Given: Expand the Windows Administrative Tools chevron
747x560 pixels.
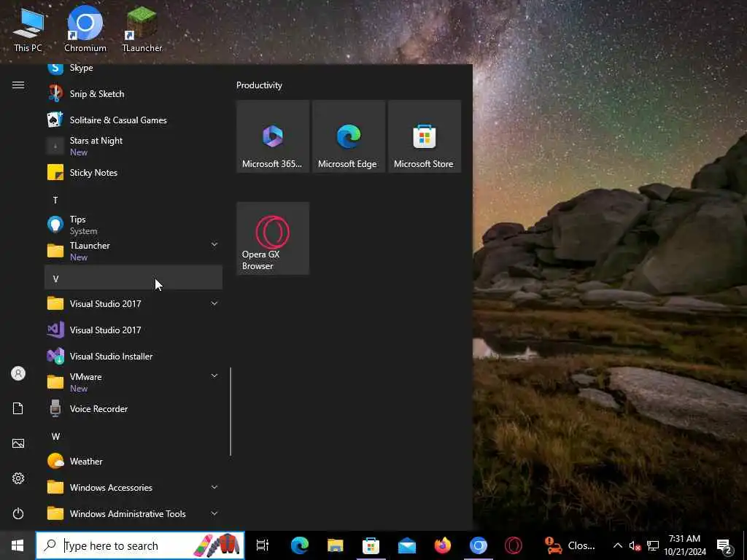Looking at the screenshot, I should [214, 513].
